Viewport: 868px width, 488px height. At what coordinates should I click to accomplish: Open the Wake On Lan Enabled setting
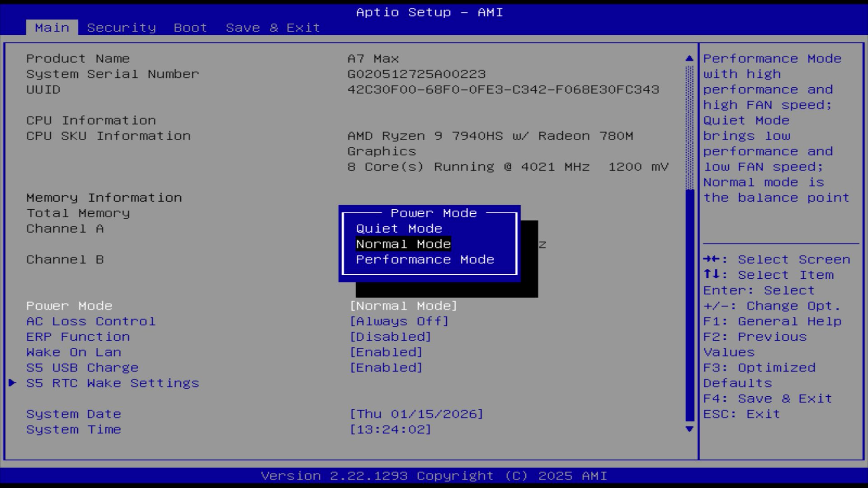pos(386,352)
